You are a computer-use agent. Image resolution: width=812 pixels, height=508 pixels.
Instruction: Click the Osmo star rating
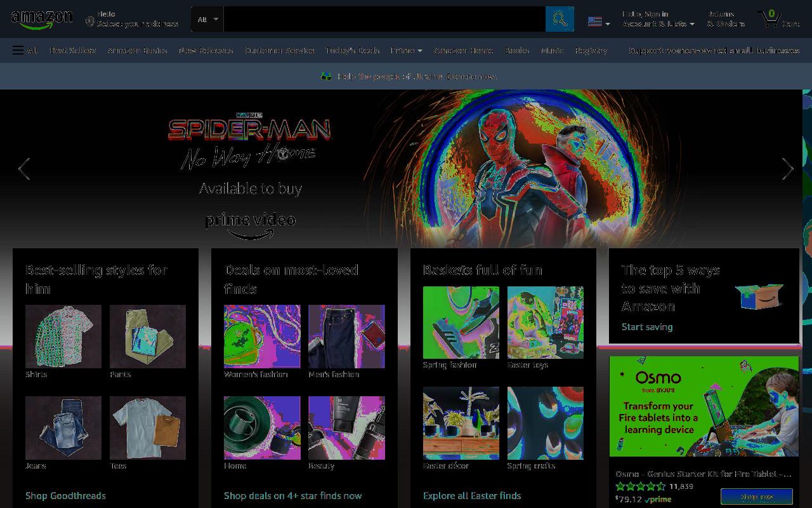pyautogui.click(x=640, y=486)
